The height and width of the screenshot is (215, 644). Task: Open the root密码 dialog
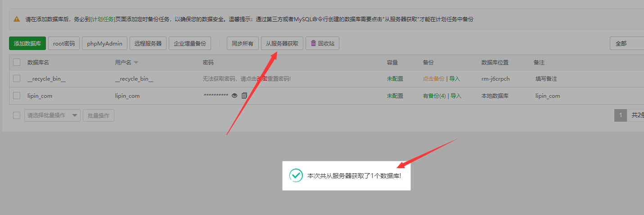(x=64, y=44)
